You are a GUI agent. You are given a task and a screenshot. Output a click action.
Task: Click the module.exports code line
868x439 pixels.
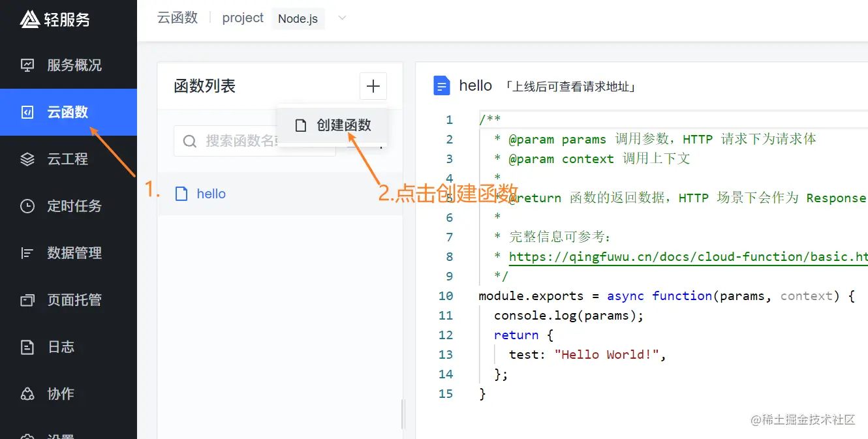pyautogui.click(x=666, y=295)
